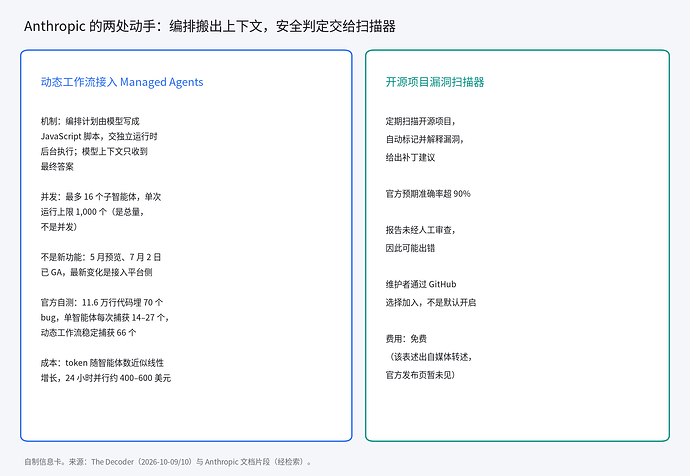
Task: Select the line "官方预期准确率超 90%"
Action: click(428, 194)
